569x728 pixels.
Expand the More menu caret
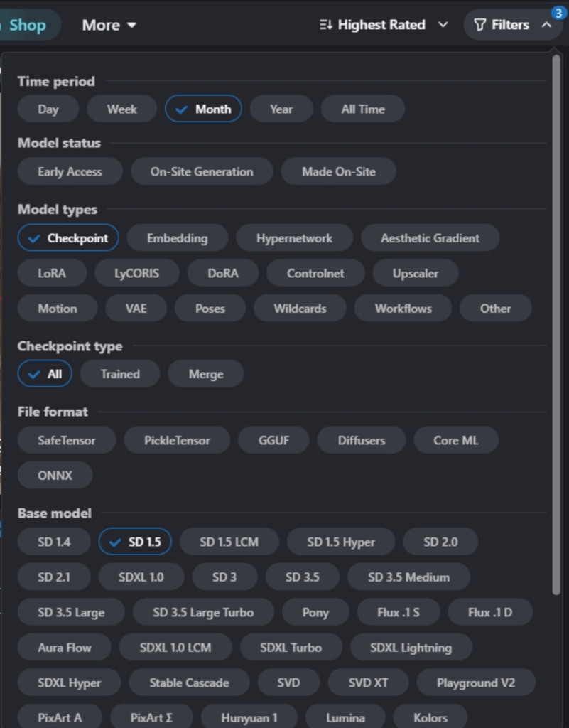coord(131,25)
